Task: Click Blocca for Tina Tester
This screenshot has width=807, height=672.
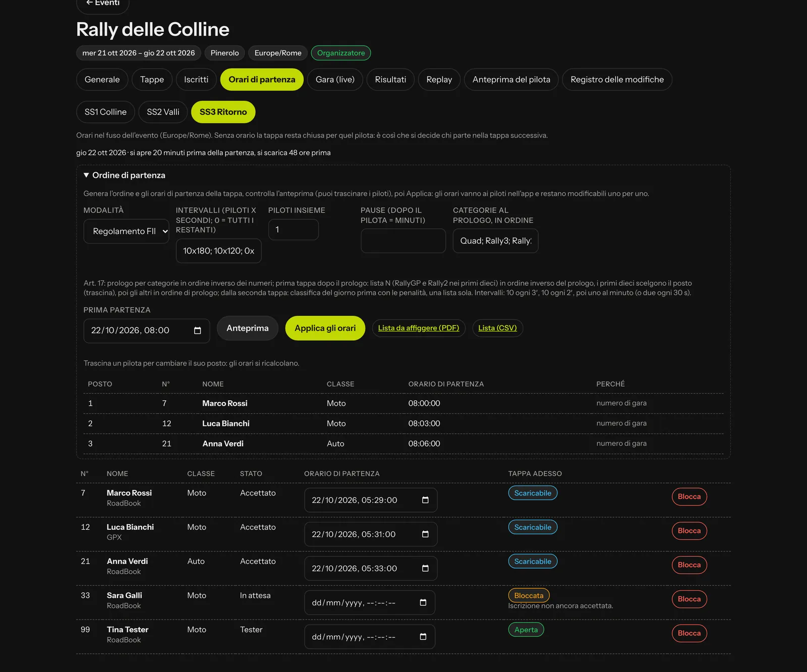Action: point(689,634)
